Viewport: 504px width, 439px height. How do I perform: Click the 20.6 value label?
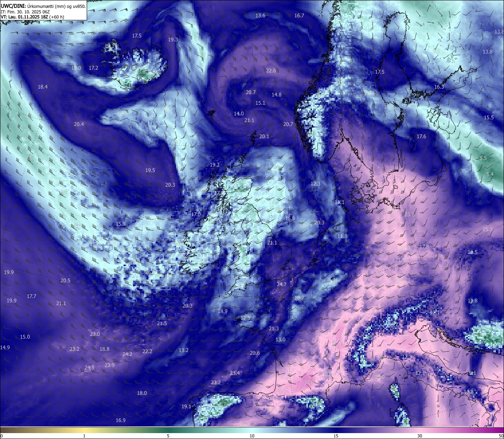255,353
